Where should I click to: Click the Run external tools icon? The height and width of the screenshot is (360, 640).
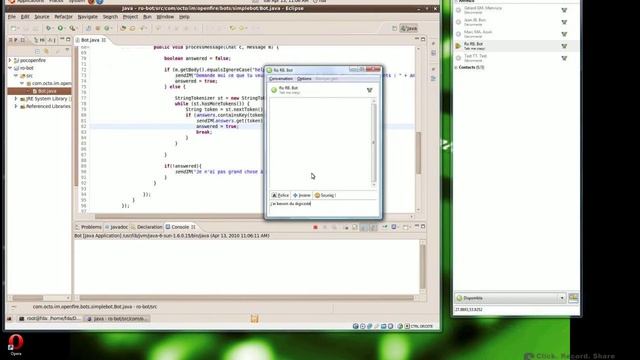[x=73, y=28]
